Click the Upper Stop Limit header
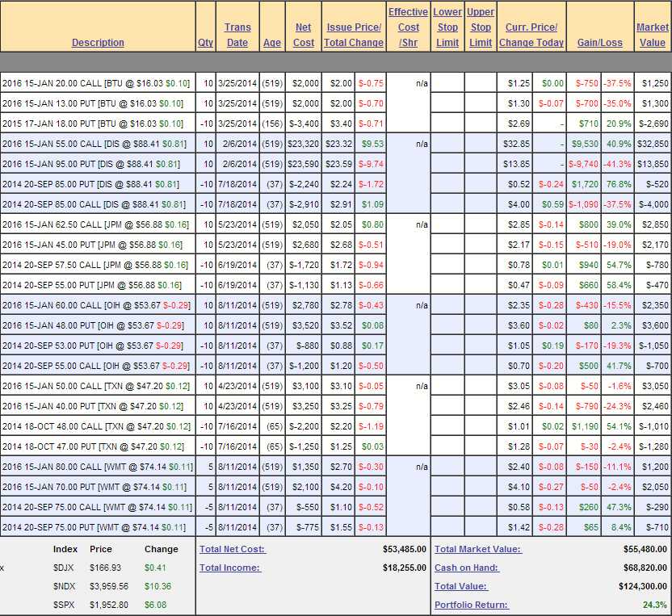672x616 pixels. tap(480, 27)
